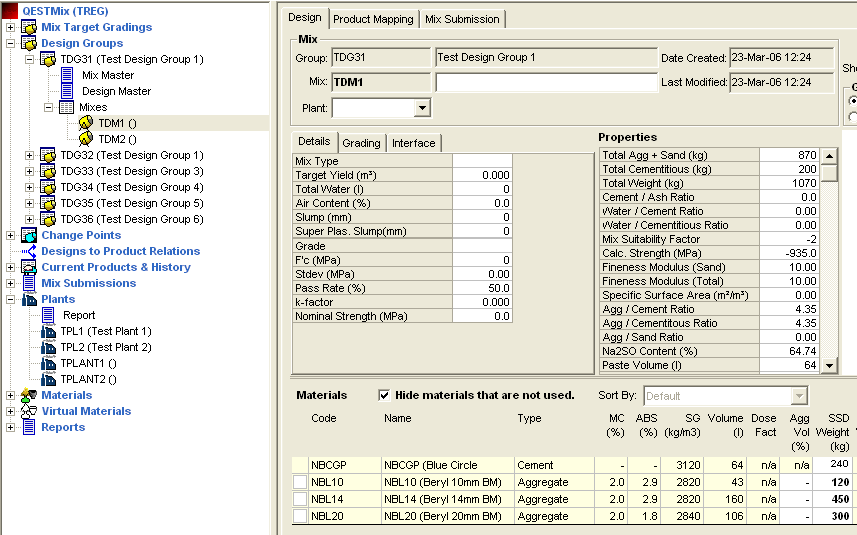Image resolution: width=857 pixels, height=535 pixels.
Task: Tick the checkbox for NBL20 aggregate row
Action: point(300,516)
